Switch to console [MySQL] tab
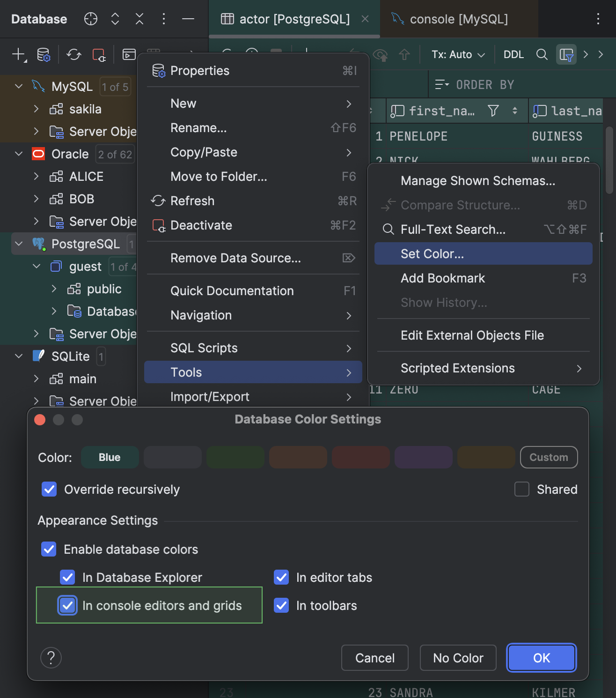 458,19
